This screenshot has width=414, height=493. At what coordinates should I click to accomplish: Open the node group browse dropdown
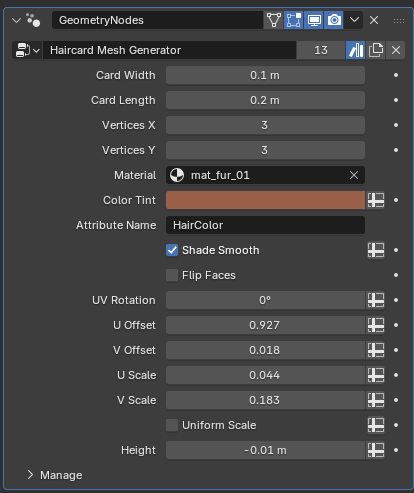click(27, 50)
